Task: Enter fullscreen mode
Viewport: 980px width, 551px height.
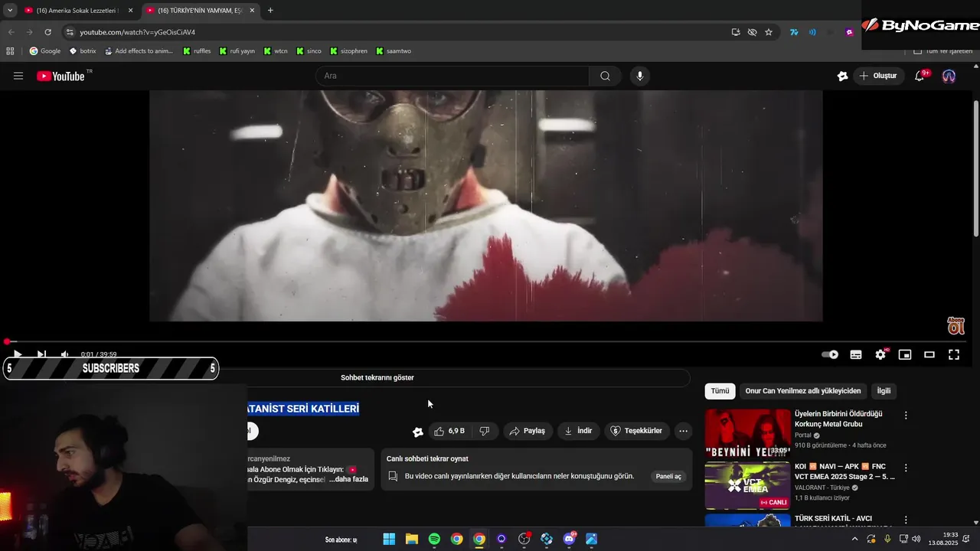Action: pos(954,354)
